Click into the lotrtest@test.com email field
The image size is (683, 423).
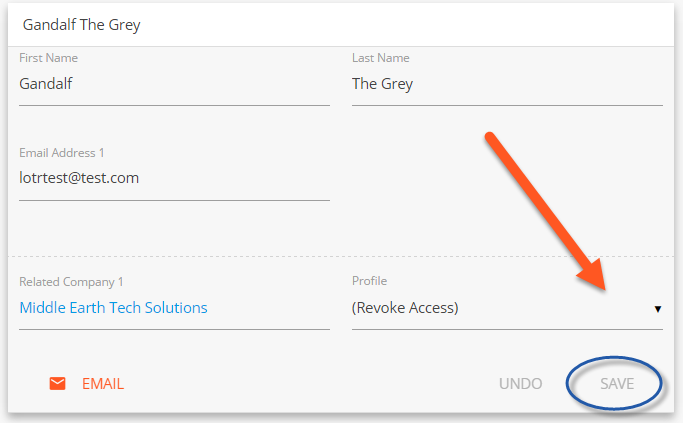174,178
